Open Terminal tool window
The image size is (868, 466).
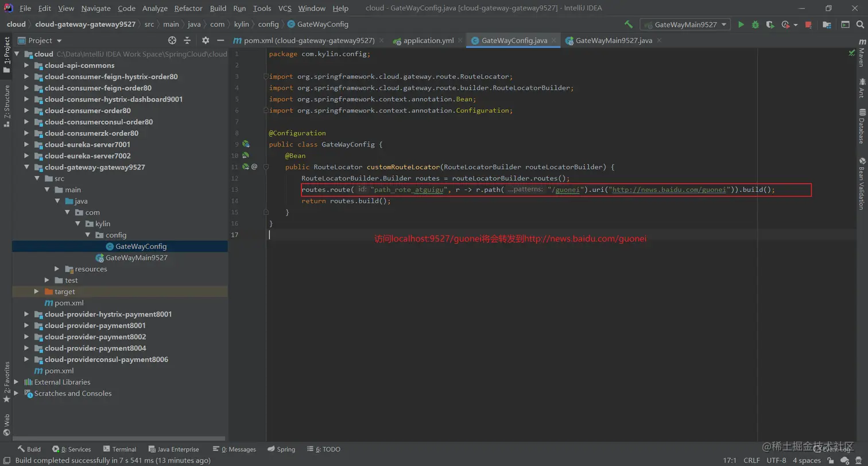119,449
